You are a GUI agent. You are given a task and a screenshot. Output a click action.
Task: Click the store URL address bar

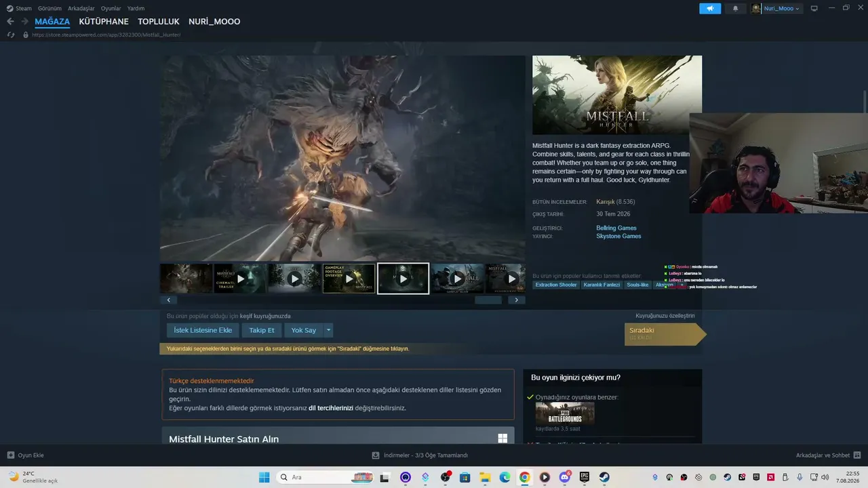106,35
